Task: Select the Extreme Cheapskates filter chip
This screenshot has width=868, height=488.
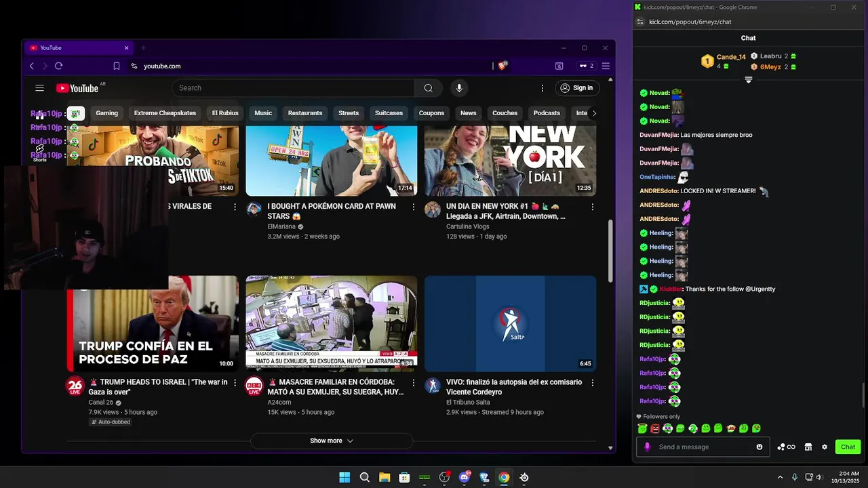Action: [x=165, y=113]
